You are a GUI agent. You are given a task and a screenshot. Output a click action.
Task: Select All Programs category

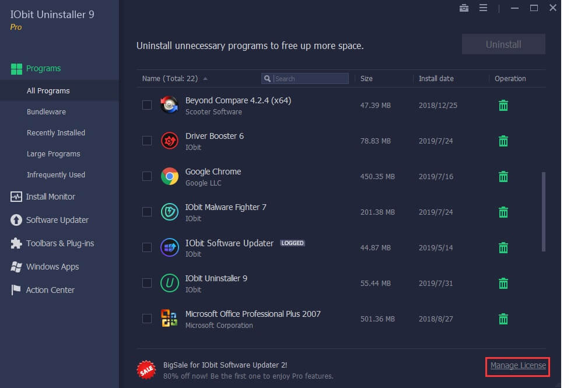tap(48, 91)
